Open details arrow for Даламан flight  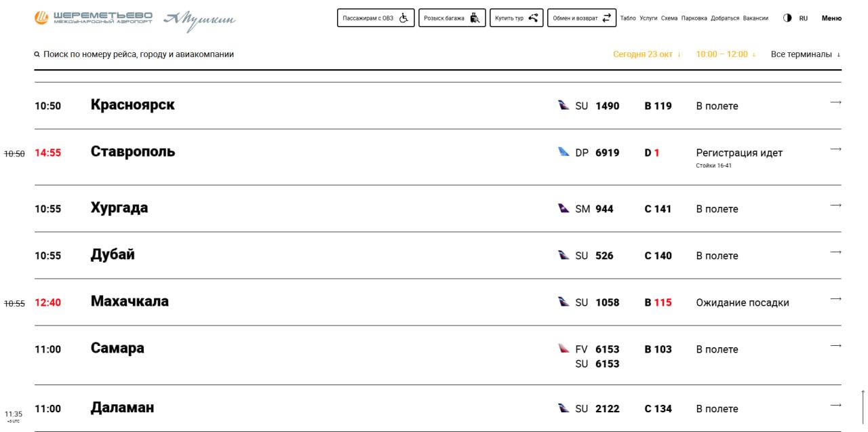[x=835, y=406]
